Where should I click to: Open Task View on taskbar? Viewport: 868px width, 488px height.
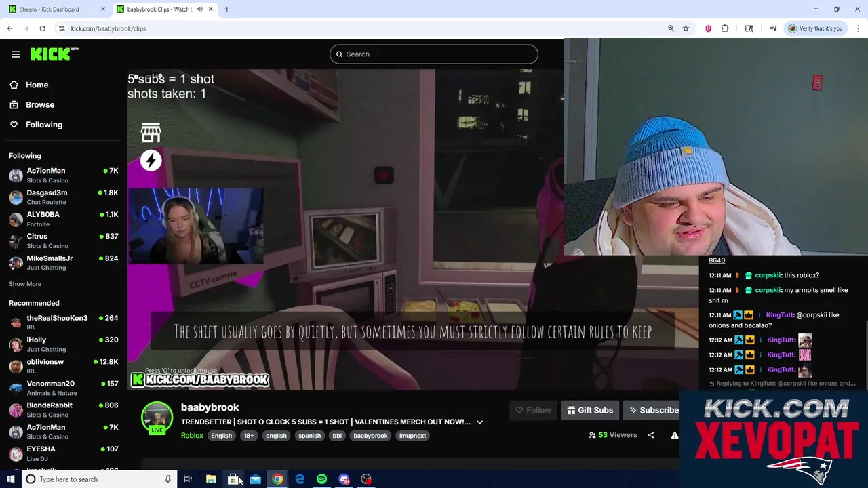tap(188, 479)
